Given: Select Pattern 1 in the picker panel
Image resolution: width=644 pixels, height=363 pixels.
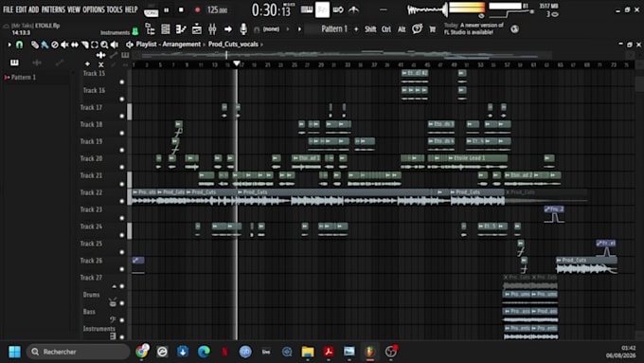Looking at the screenshot, I should (x=24, y=78).
